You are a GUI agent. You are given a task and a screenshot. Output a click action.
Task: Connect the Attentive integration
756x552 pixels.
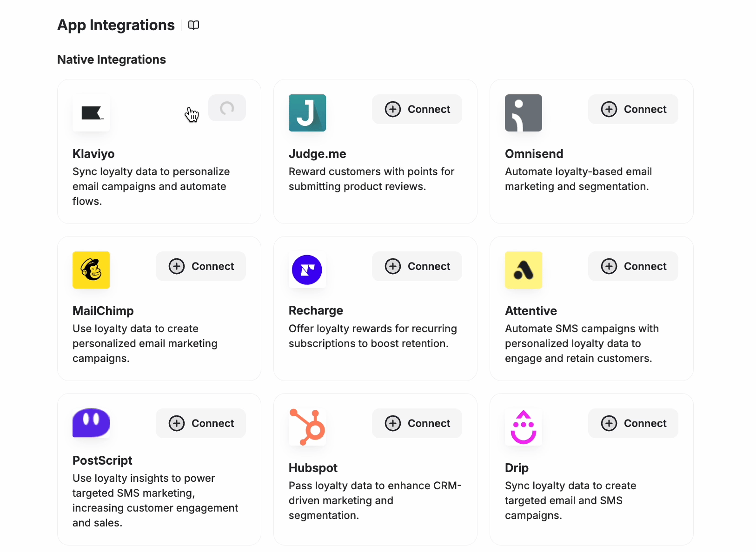coord(633,266)
